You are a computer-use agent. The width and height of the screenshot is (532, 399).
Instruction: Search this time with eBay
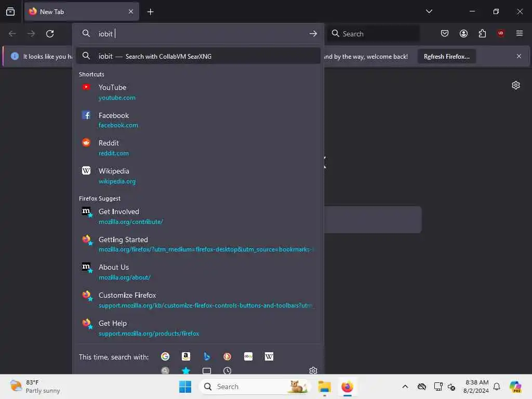click(x=248, y=356)
